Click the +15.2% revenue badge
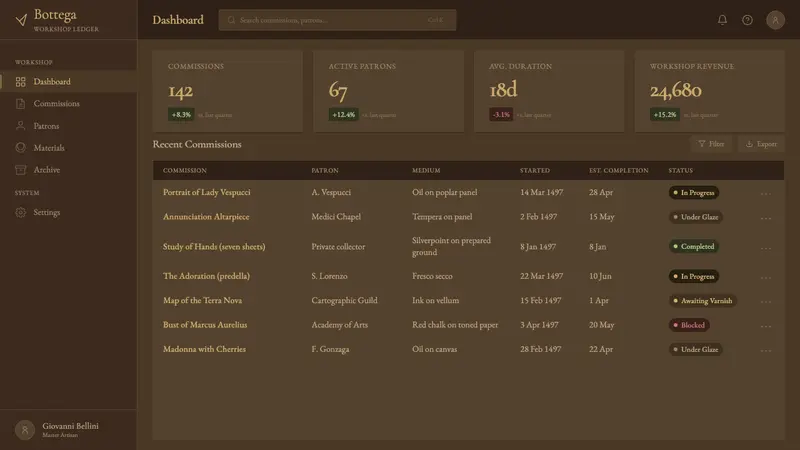 (665, 115)
